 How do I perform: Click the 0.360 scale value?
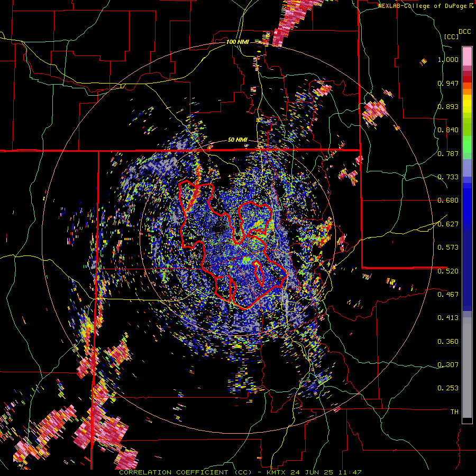(448, 342)
